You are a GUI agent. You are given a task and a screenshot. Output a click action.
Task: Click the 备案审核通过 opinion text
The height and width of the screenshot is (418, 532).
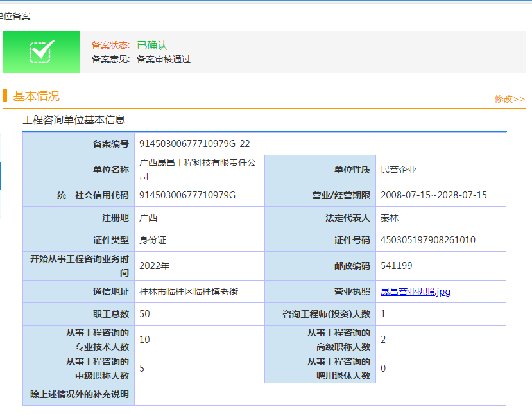(x=164, y=59)
